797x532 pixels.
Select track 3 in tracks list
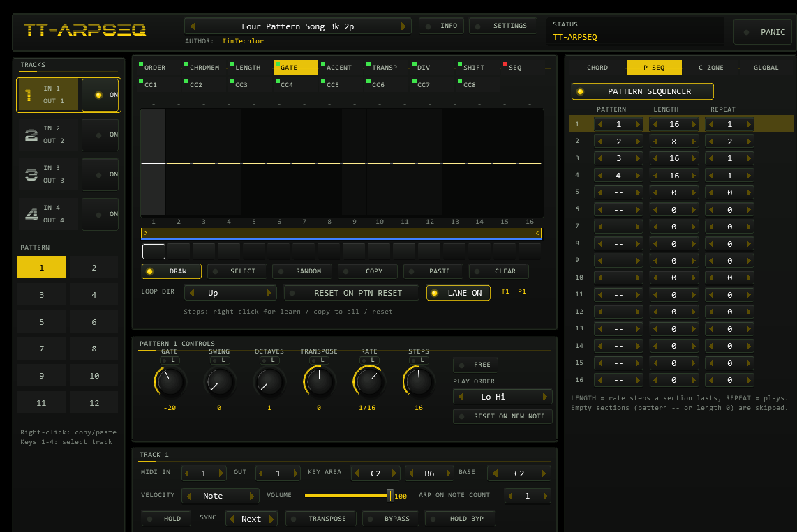pos(48,174)
